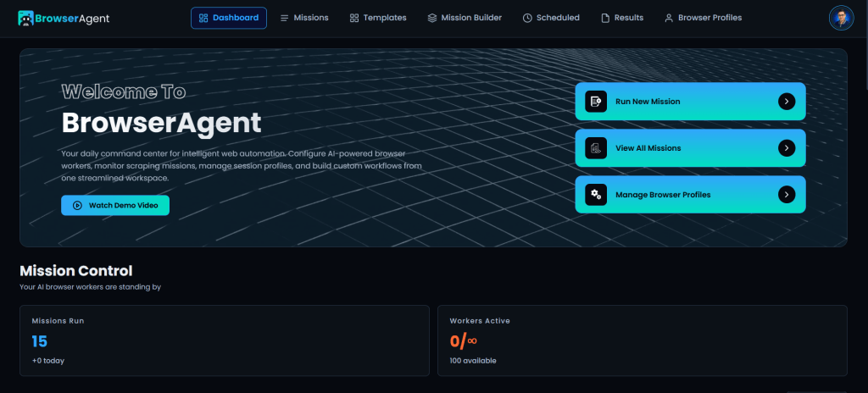Click the View All Missions icon
868x393 pixels.
pyautogui.click(x=596, y=147)
